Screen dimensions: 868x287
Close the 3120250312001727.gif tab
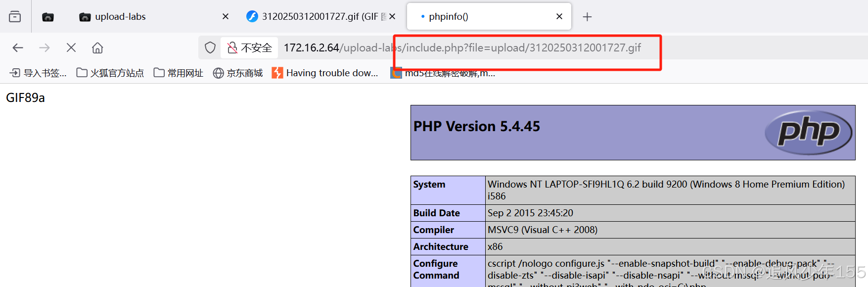(x=392, y=17)
